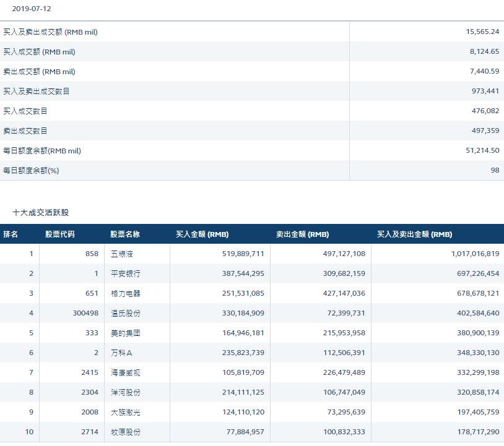
Task: Select the 平安银行 stock name
Action: (x=125, y=273)
